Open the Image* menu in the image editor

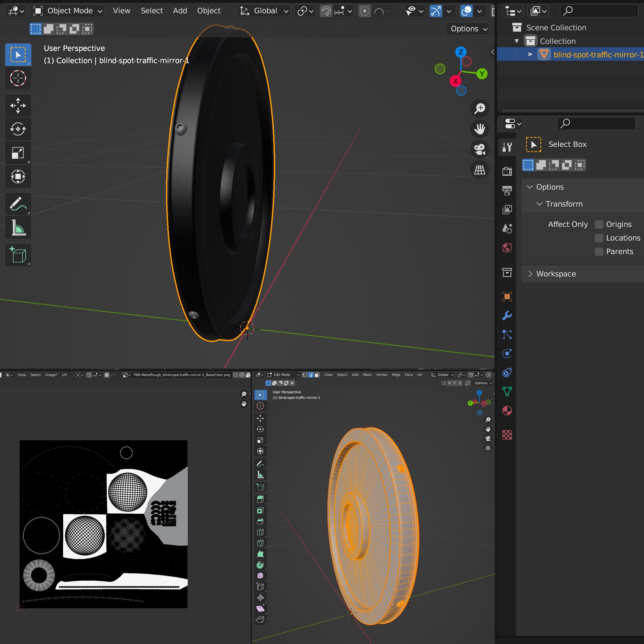point(51,375)
